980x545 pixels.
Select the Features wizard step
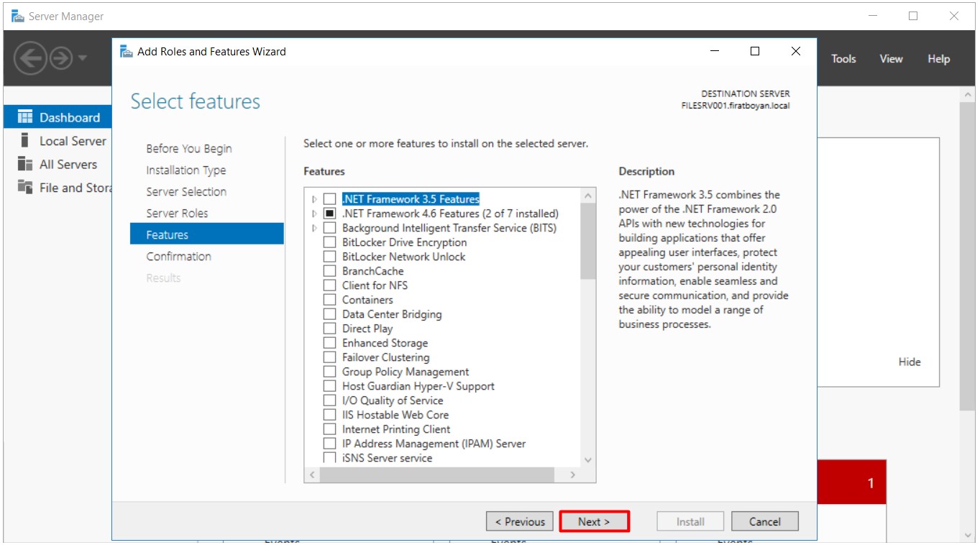[x=207, y=234]
